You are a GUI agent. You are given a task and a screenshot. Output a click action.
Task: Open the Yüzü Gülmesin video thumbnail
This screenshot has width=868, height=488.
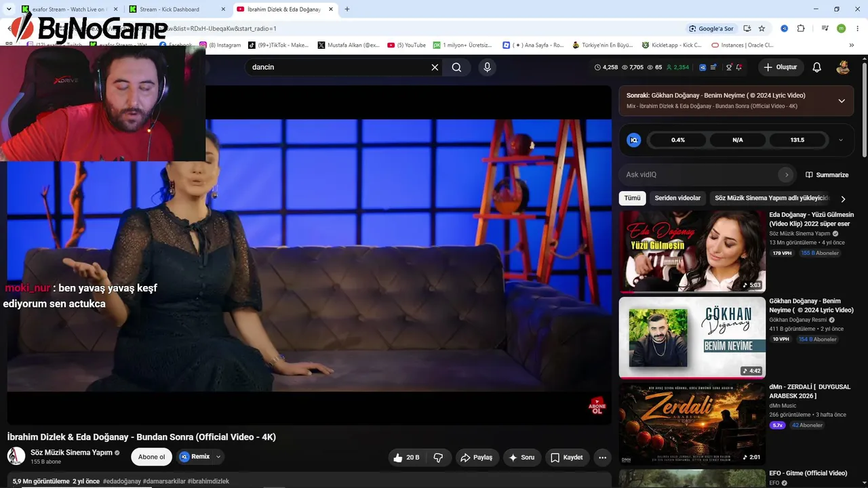coord(692,251)
